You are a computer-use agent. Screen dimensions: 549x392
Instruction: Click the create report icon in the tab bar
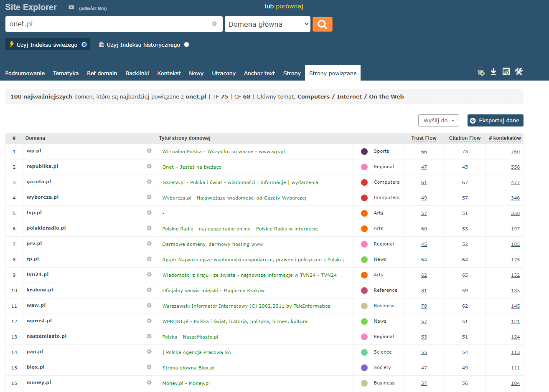506,72
